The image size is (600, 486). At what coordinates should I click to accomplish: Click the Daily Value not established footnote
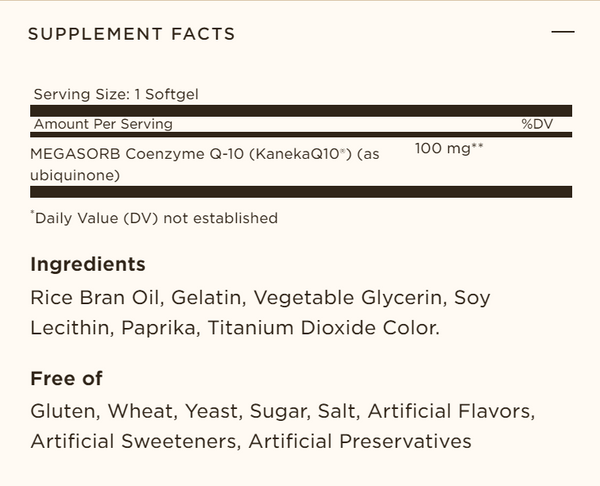[156, 217]
